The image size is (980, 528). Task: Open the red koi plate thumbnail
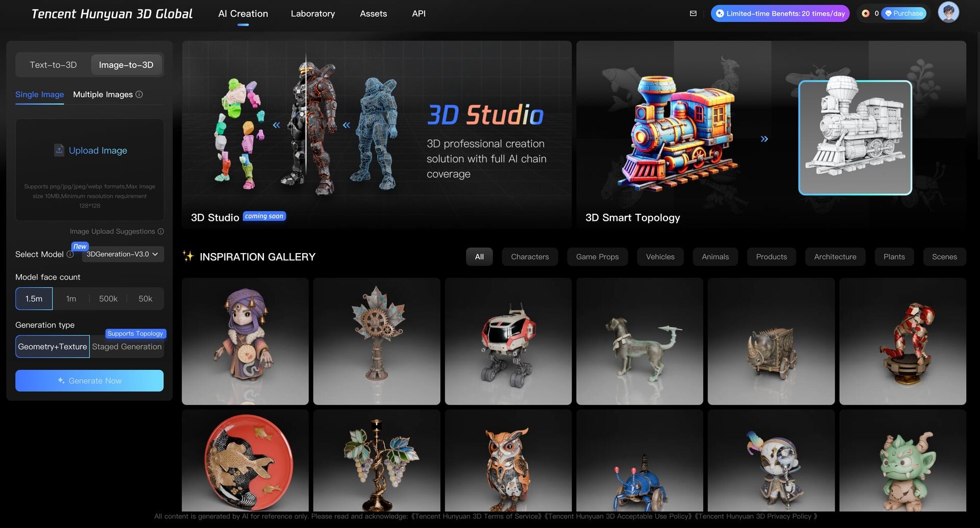click(x=245, y=461)
